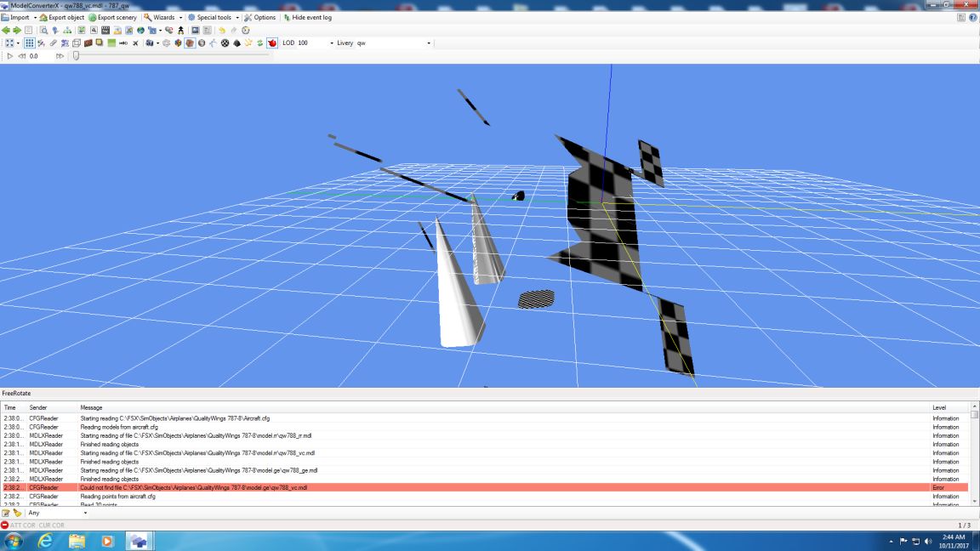Toggle the green ground polygon display icon
Viewport: 980px width, 551px height.
point(111,43)
